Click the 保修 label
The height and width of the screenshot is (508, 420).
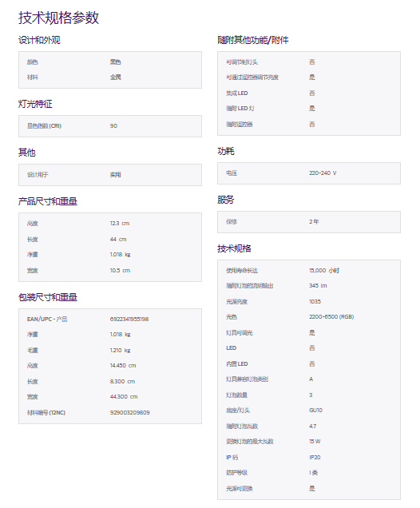coord(232,221)
